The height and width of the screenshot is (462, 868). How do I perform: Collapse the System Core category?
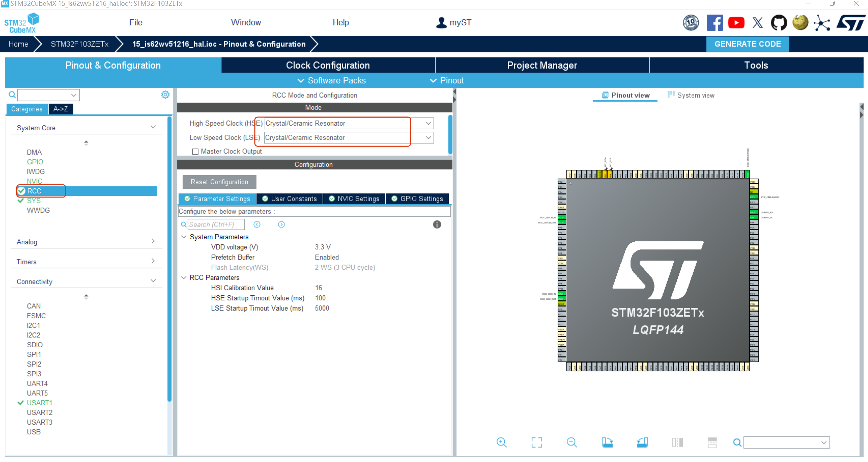tap(153, 127)
